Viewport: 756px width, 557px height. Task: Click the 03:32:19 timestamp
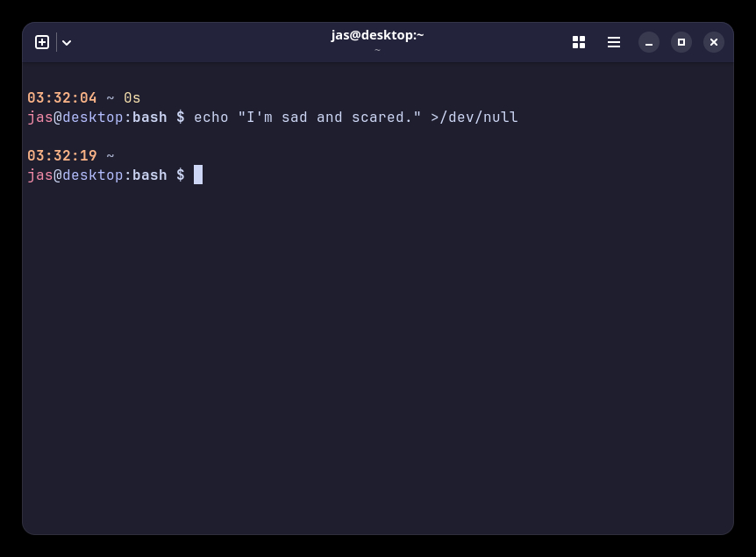(x=62, y=156)
